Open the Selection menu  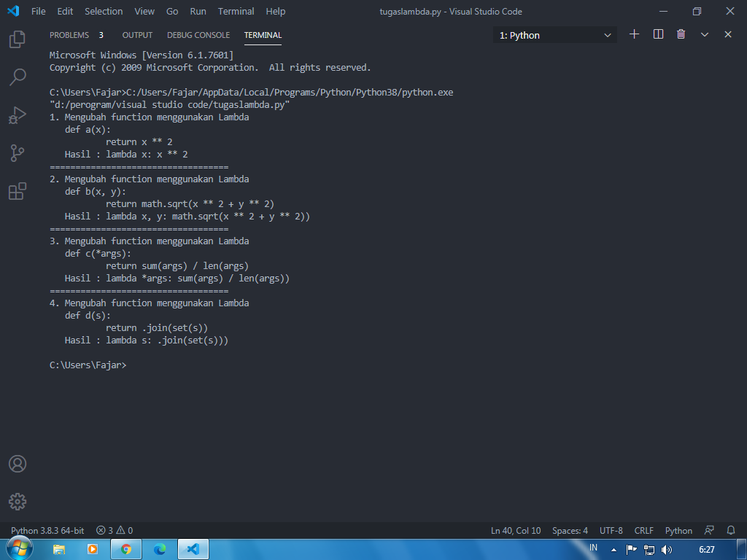[104, 11]
